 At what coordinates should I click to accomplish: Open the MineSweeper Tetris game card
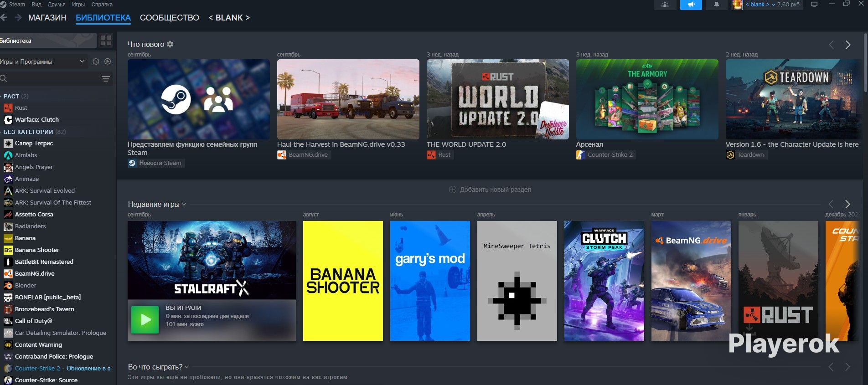coord(517,281)
